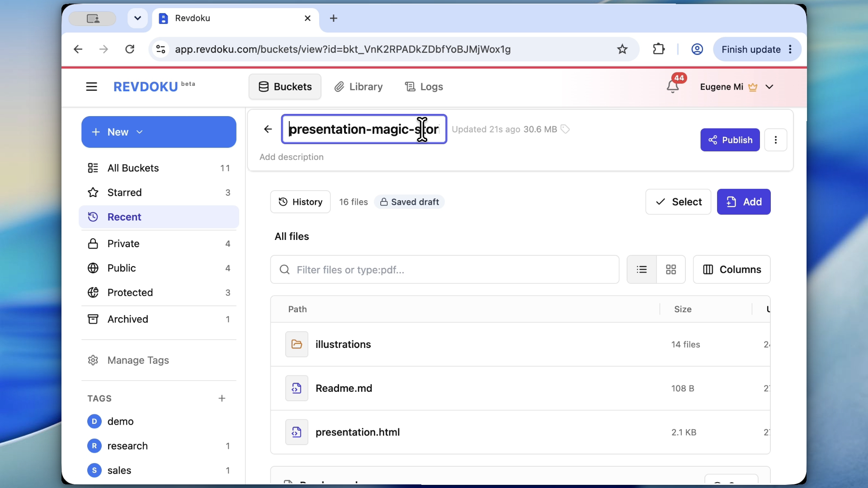The height and width of the screenshot is (488, 868).
Task: View site information icon in address bar
Action: click(161, 49)
